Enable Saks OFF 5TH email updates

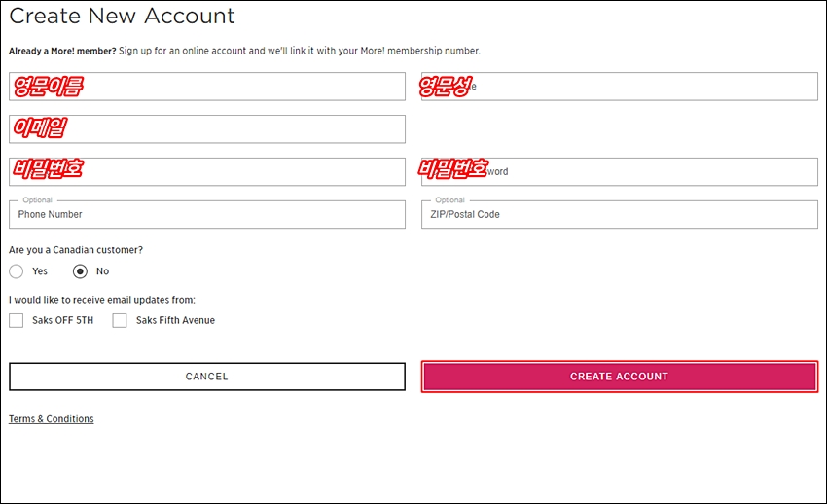tap(17, 320)
